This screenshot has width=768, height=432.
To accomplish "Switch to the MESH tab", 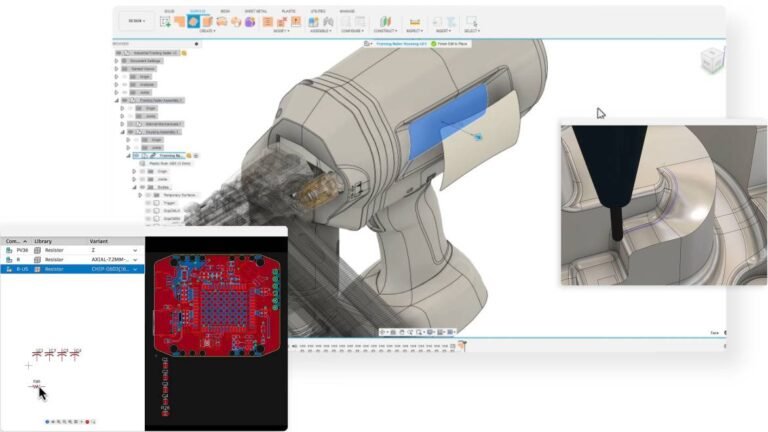I will [225, 11].
